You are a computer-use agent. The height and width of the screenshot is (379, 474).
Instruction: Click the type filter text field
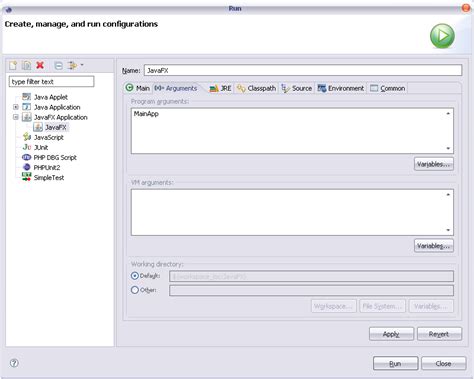(52, 81)
